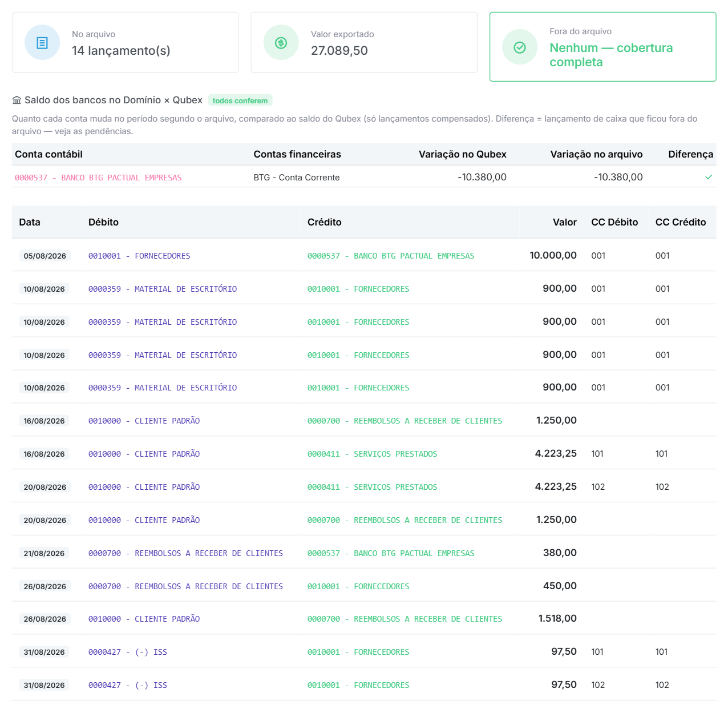
Task: Click the "14 lançamento(s)" count
Action: click(x=121, y=51)
